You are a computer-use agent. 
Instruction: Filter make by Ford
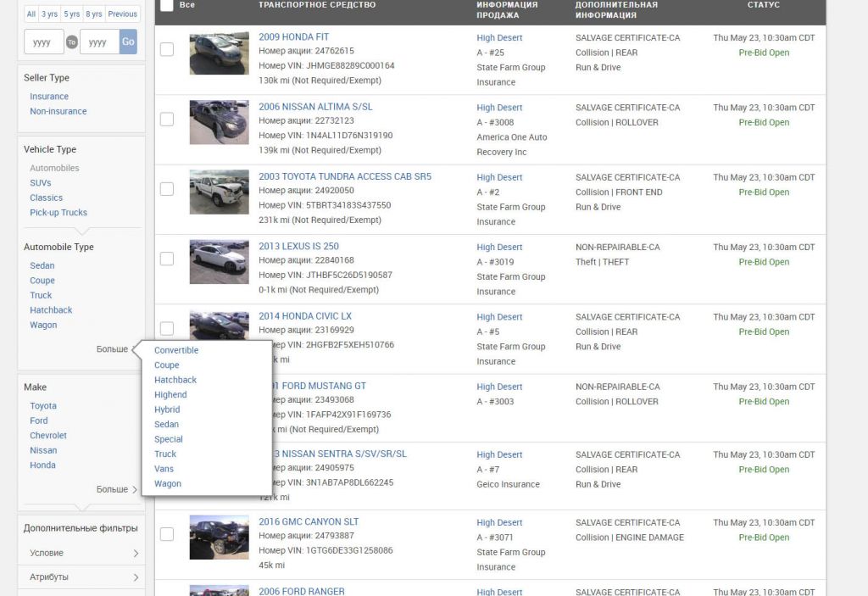point(39,421)
